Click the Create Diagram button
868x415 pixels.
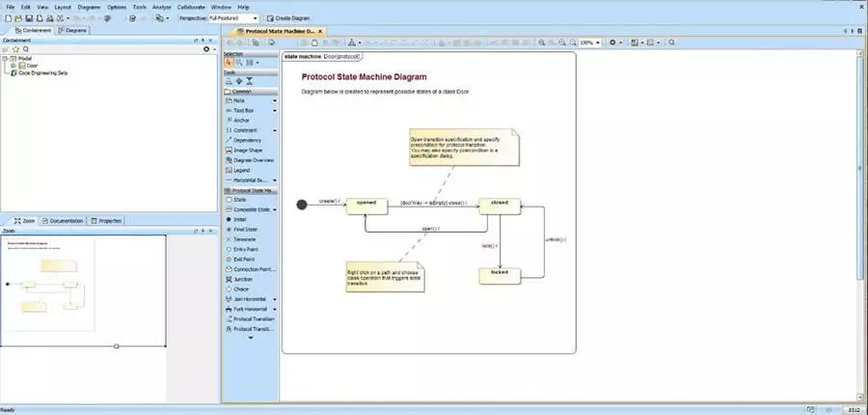[x=287, y=18]
